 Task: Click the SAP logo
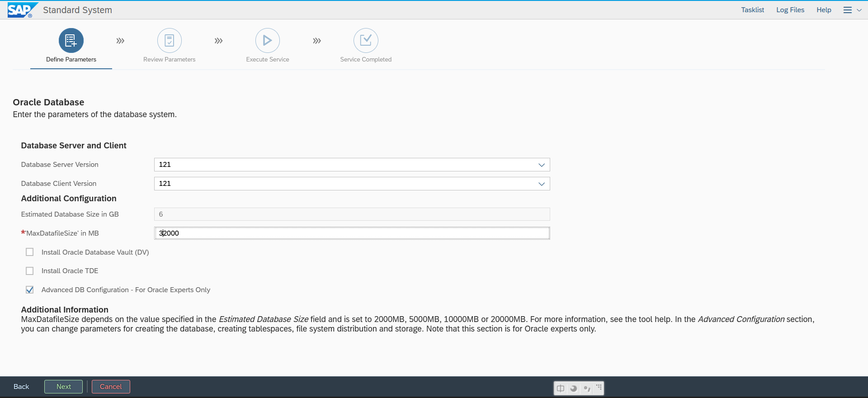[x=22, y=10]
